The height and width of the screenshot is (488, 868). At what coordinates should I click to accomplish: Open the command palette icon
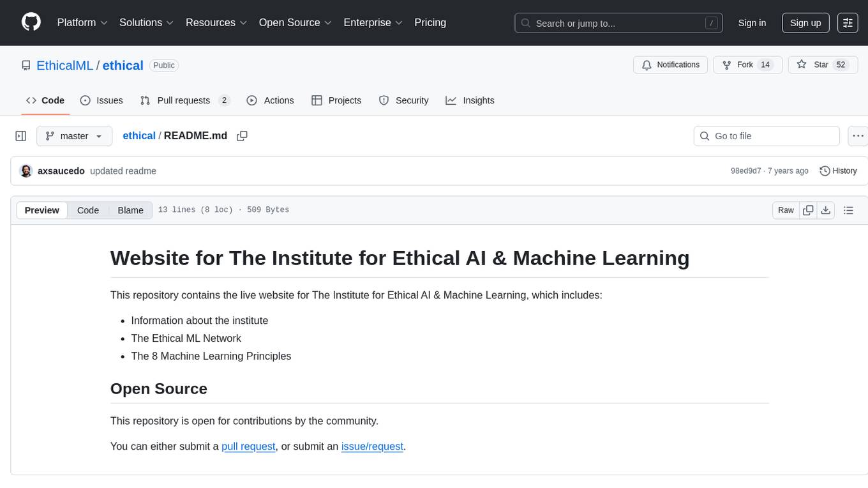(848, 22)
